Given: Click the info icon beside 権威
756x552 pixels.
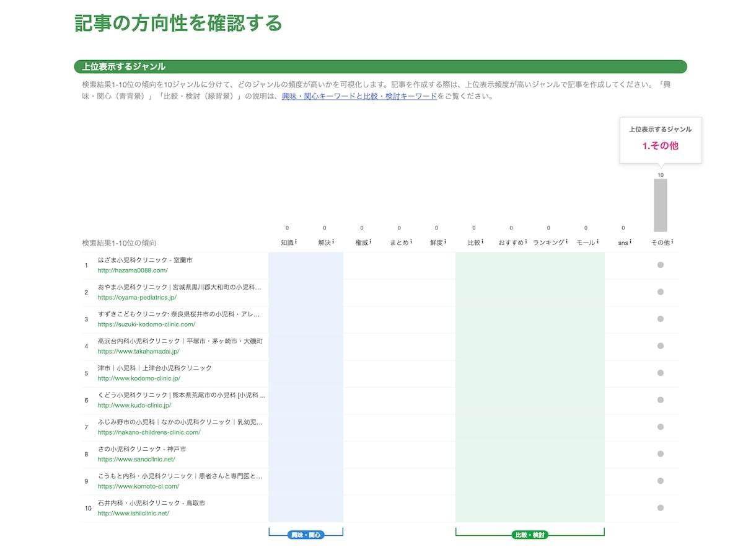Looking at the screenshot, I should coord(371,242).
